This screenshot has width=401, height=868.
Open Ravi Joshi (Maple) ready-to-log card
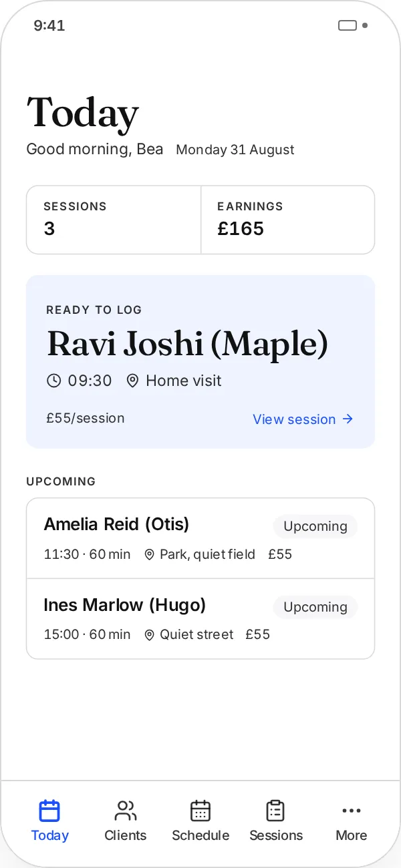click(200, 361)
